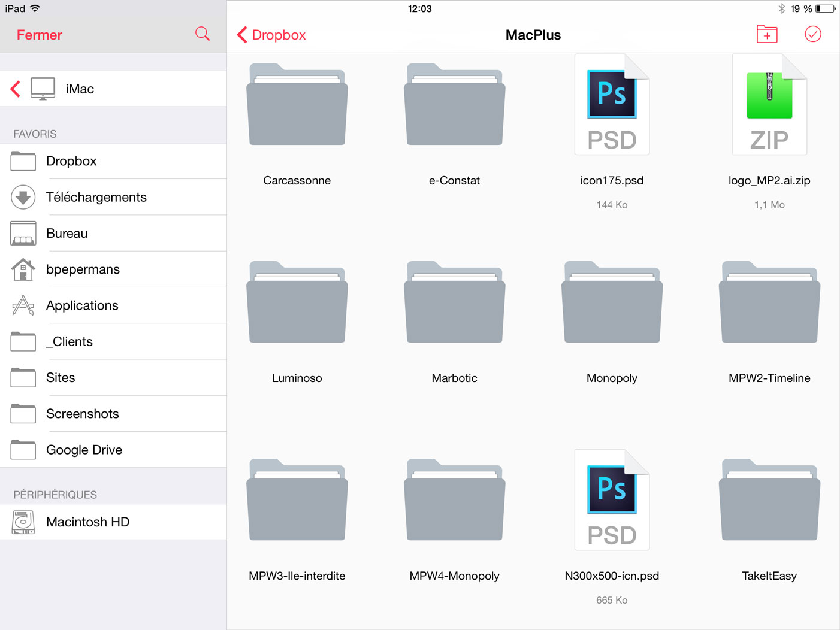
Task: Click the 1,1 Mo file size
Action: pyautogui.click(x=770, y=205)
